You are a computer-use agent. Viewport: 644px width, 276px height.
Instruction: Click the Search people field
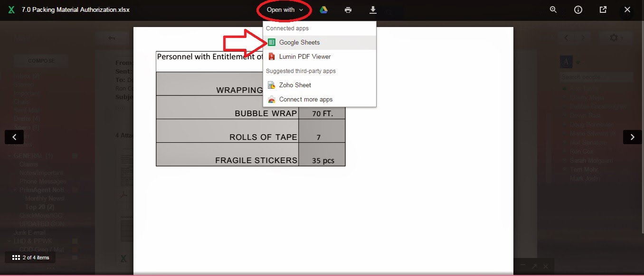pyautogui.click(x=597, y=77)
